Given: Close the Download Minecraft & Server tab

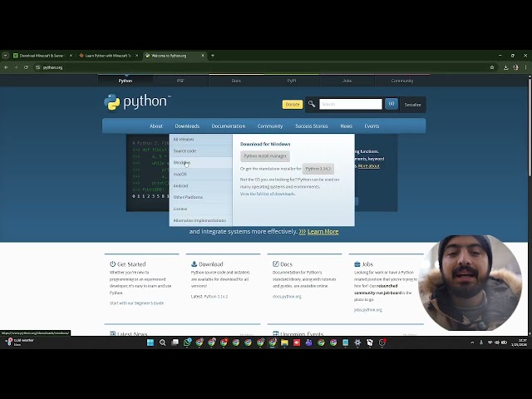Looking at the screenshot, I should pos(71,56).
